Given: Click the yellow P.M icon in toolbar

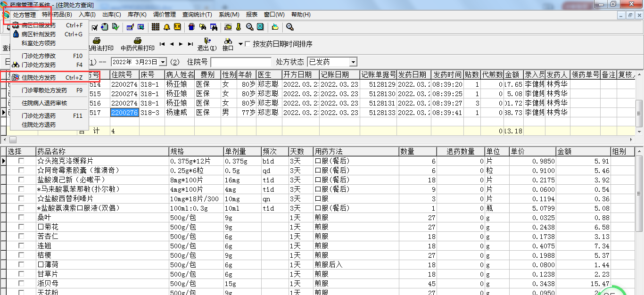Looking at the screenshot, I should 178,27.
